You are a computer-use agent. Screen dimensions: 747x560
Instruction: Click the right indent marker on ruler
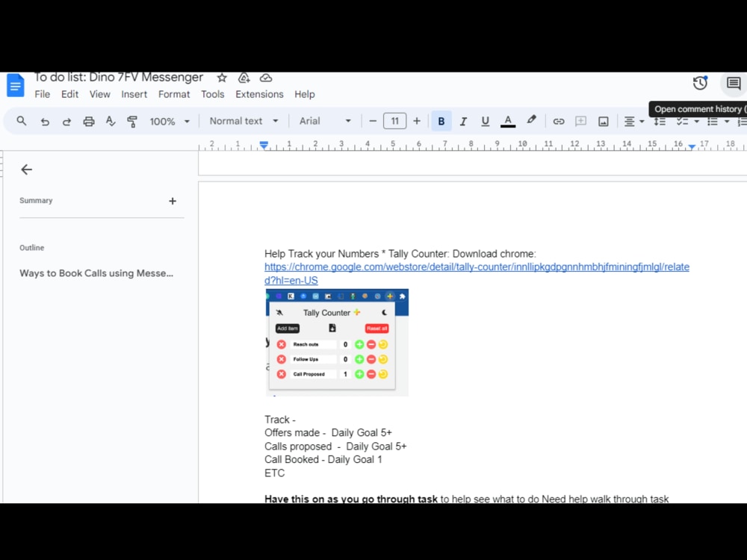pyautogui.click(x=692, y=146)
